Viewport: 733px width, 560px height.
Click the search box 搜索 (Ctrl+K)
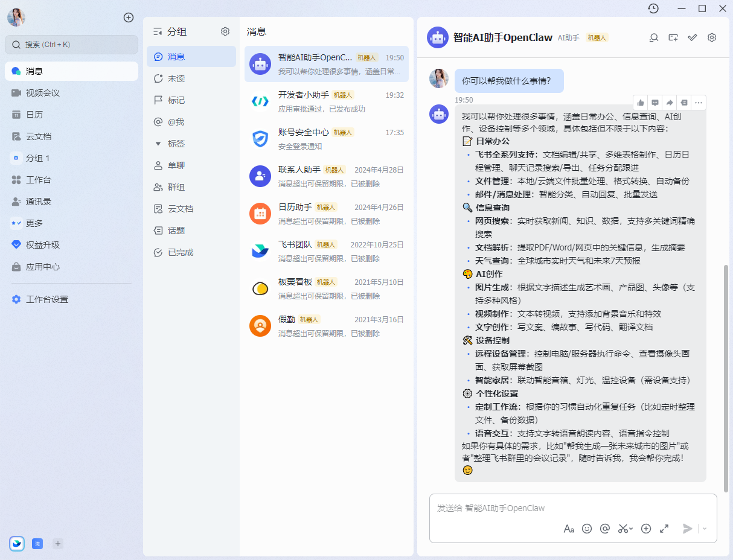click(71, 45)
